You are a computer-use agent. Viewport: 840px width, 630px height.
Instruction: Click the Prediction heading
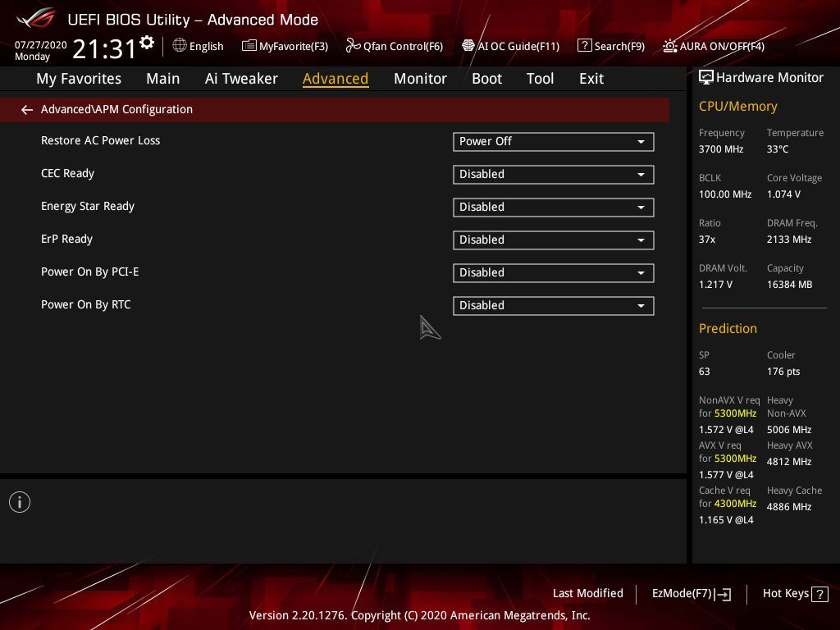(728, 328)
